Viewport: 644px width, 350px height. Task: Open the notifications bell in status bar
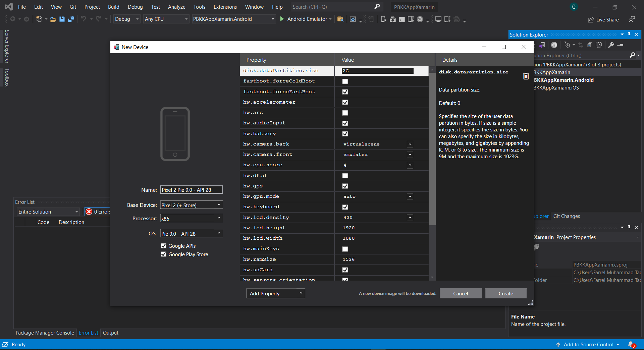tap(631, 344)
